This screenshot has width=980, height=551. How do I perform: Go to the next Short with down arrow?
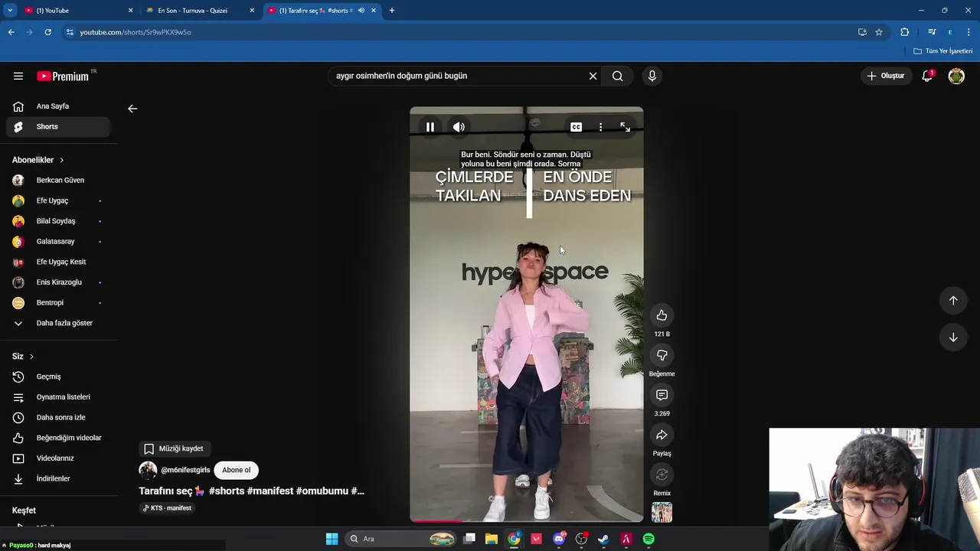(953, 337)
